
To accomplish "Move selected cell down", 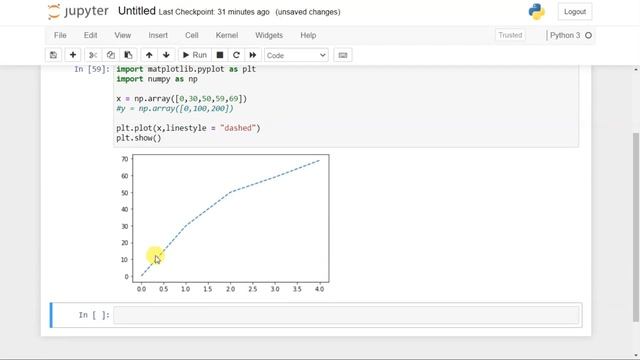I will click(166, 55).
